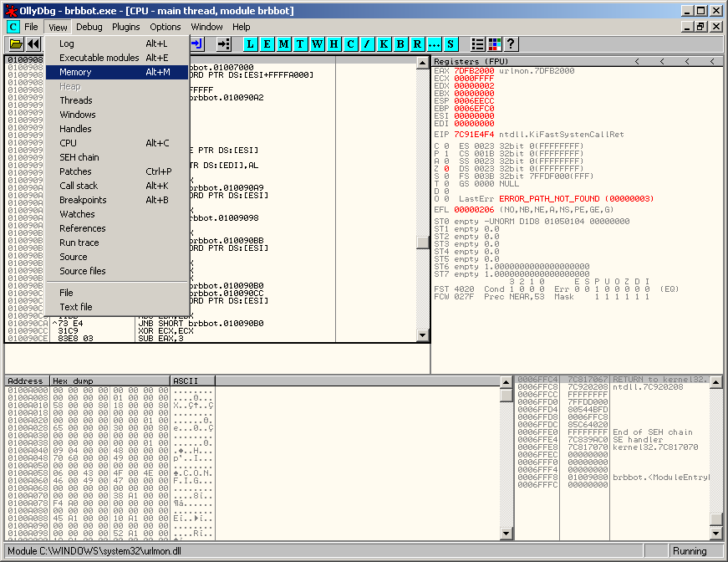Screen dimensions: 728x562
Task: Show Executable modules with E toolbar button
Action: pyautogui.click(x=267, y=43)
